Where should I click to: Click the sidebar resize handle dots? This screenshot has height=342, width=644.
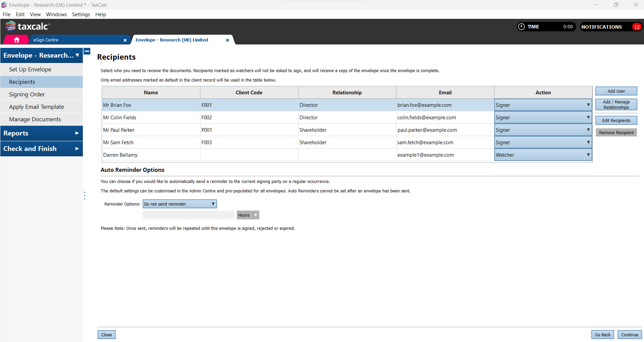85,195
